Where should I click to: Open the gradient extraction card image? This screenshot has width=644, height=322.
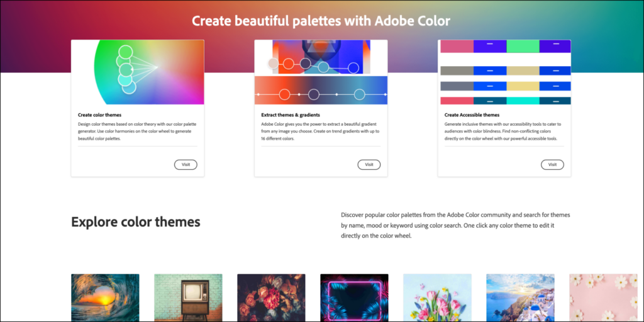coord(321,72)
